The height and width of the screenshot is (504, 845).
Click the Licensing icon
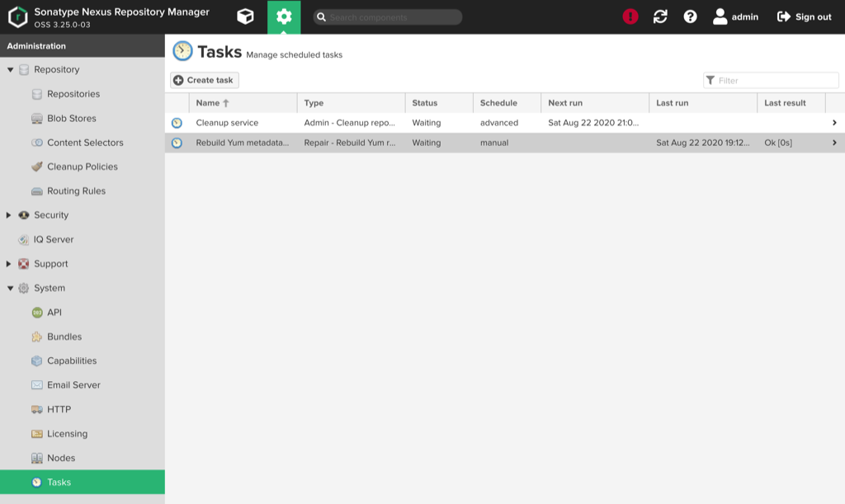36,433
